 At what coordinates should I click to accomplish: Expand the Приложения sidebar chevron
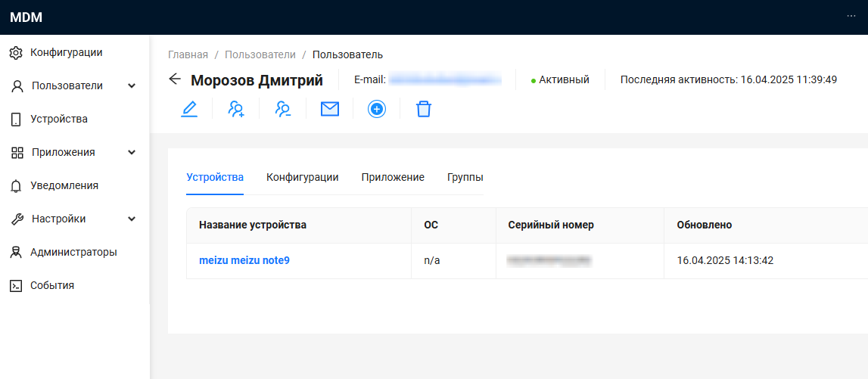click(x=132, y=153)
